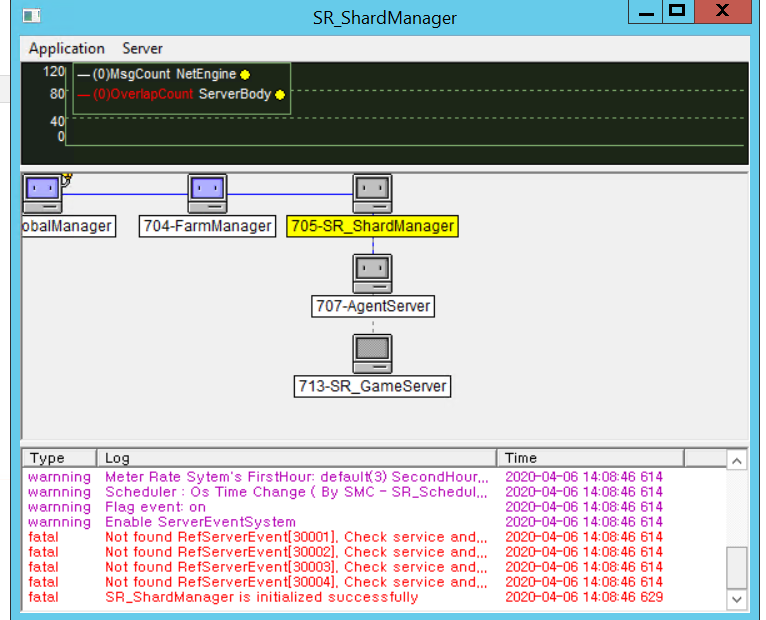Select the RefServerEvent[30003] fatal row
Image resolution: width=766 pixels, height=620 pixels.
[345, 567]
